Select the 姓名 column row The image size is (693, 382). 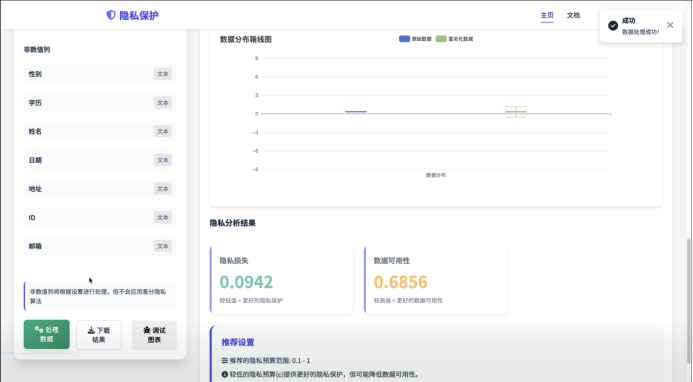(100, 131)
